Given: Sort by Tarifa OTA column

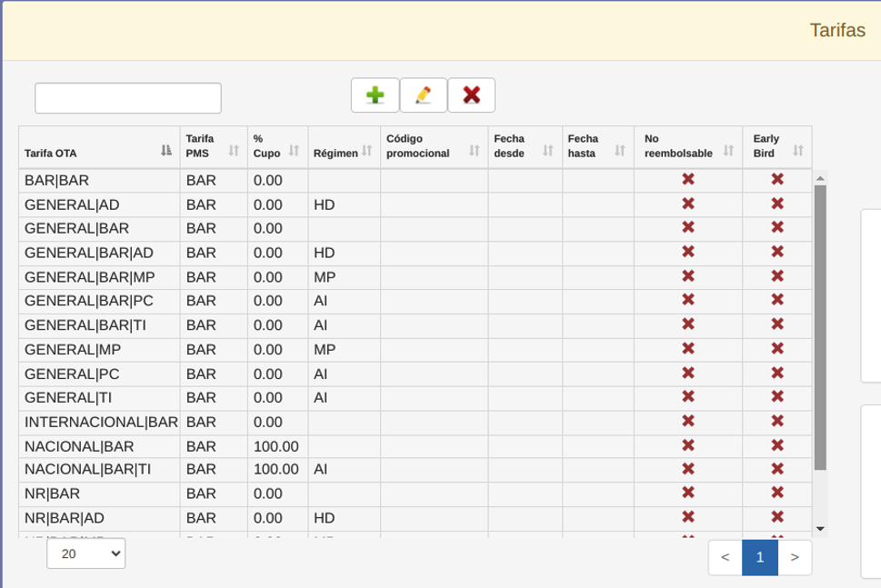Looking at the screenshot, I should point(166,151).
